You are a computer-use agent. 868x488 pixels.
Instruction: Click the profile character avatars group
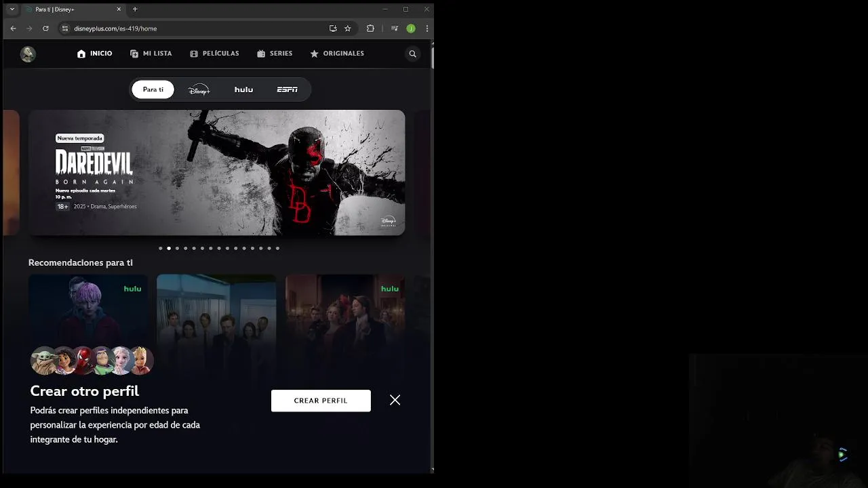coord(92,361)
